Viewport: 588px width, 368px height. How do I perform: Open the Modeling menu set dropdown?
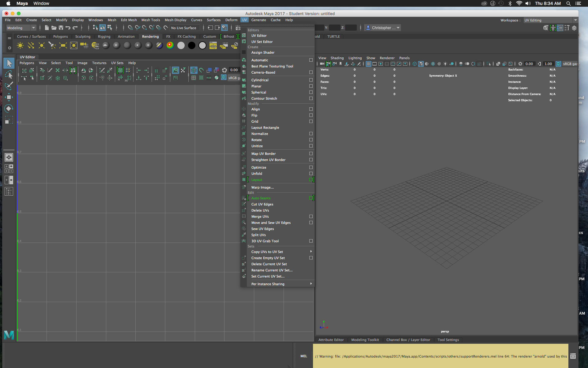(x=21, y=28)
